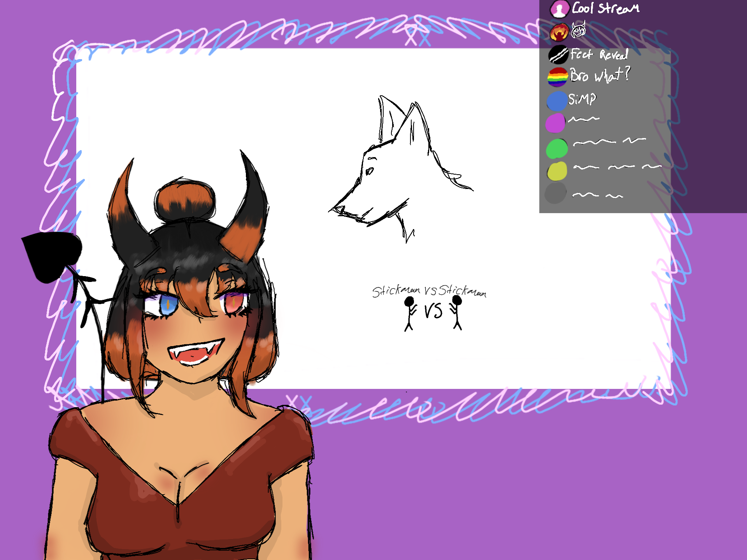This screenshot has width=747, height=560.
Task: Click the gray circle chat avatar
Action: pyautogui.click(x=555, y=194)
